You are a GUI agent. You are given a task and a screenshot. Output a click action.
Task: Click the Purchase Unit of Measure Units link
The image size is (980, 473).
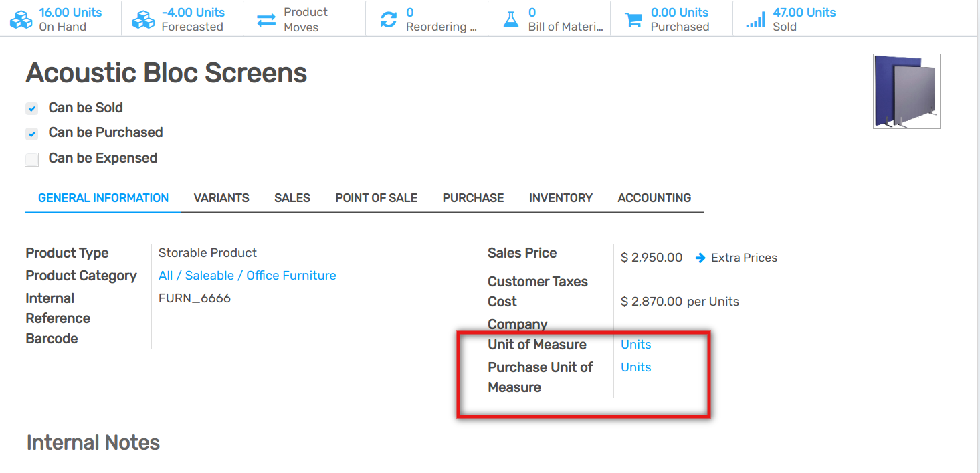635,367
